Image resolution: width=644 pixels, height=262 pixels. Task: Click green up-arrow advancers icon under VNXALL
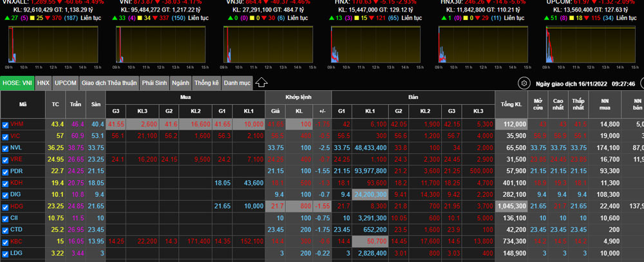coord(6,19)
